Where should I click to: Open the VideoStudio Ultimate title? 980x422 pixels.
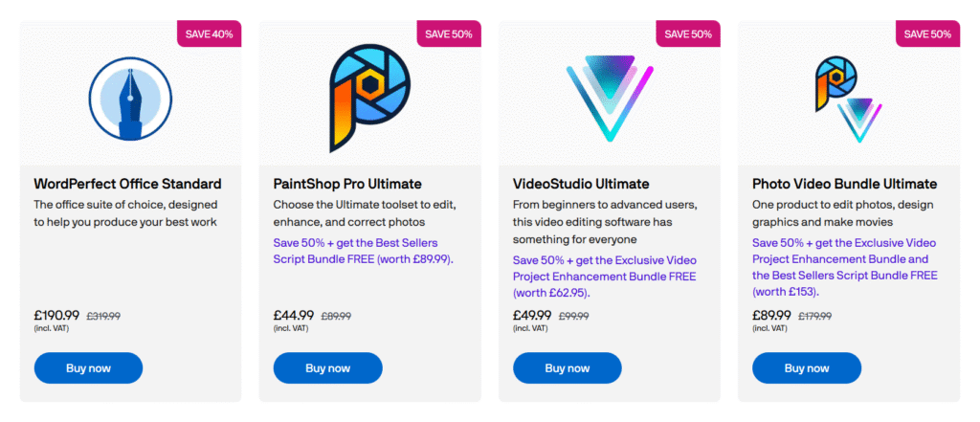(581, 184)
